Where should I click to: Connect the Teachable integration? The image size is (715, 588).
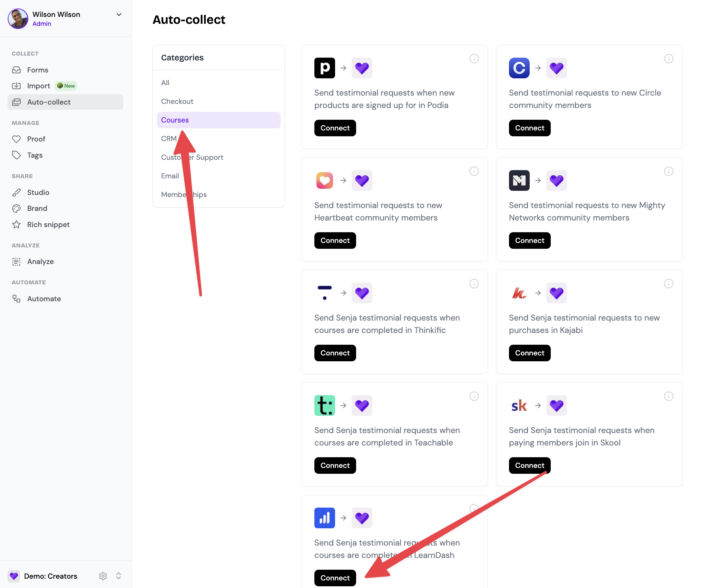pos(335,465)
